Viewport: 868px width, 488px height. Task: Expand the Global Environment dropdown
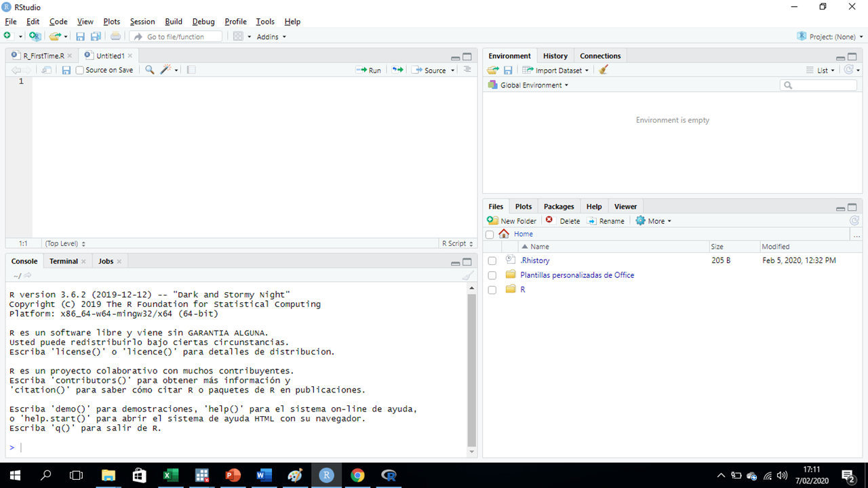[x=534, y=85]
